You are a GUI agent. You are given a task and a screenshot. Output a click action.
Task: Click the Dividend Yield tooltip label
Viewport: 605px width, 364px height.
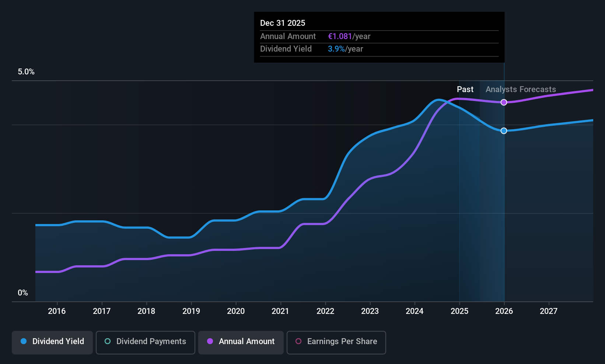pyautogui.click(x=286, y=49)
